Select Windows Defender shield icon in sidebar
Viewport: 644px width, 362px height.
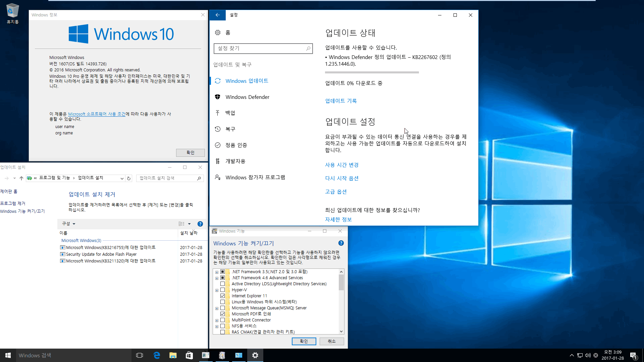(x=218, y=97)
